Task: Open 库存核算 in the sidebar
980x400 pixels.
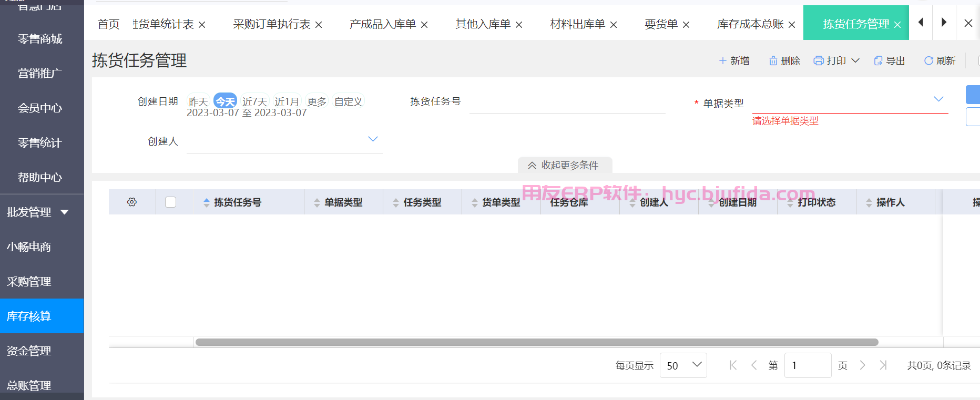Action: 42,316
